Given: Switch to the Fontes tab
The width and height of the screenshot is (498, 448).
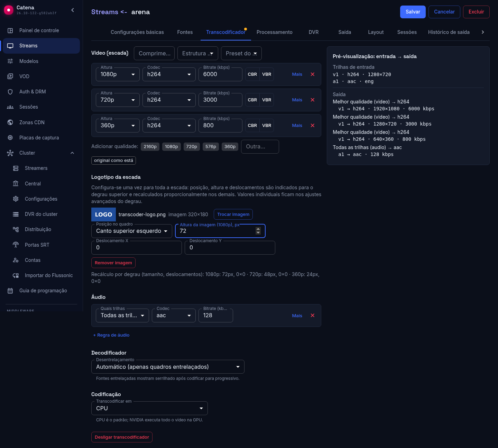Looking at the screenshot, I should [x=185, y=32].
